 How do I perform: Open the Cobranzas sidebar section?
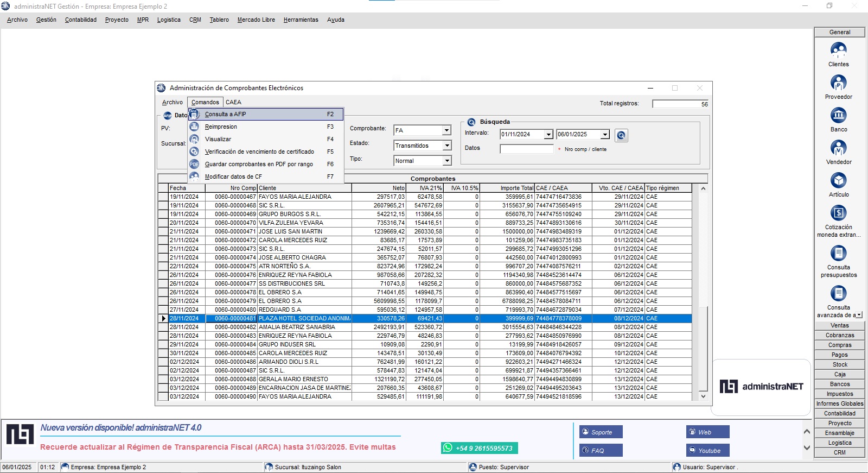840,335
